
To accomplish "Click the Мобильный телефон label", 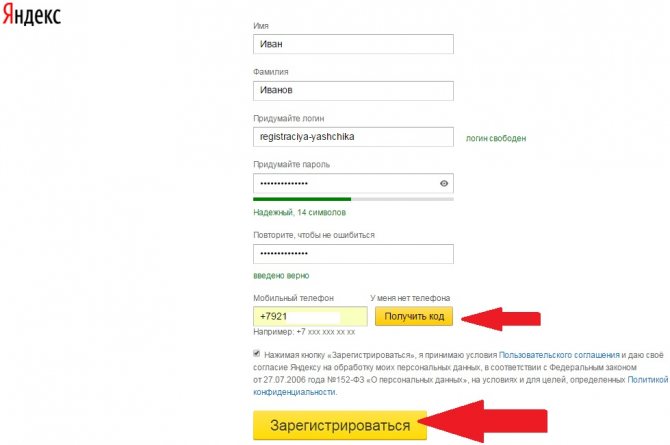I will [x=293, y=298].
